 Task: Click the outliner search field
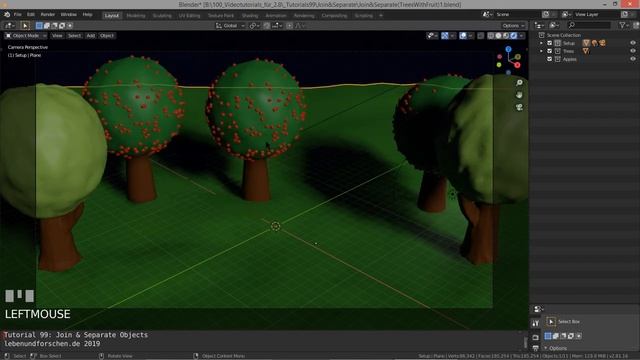coord(589,25)
